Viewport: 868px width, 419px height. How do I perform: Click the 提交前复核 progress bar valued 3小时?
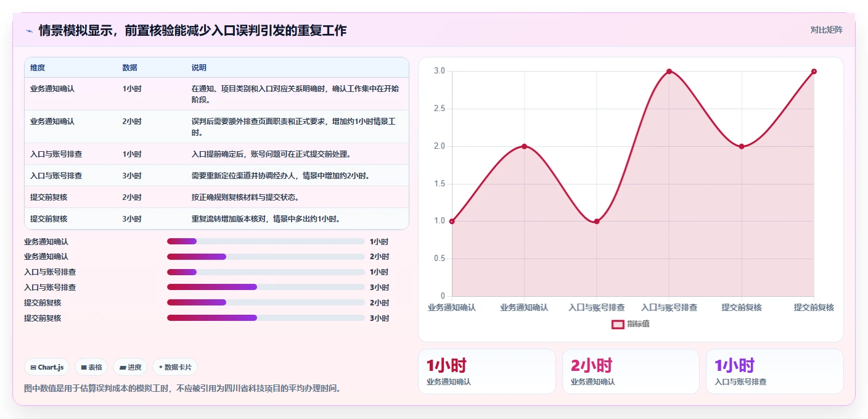[266, 318]
